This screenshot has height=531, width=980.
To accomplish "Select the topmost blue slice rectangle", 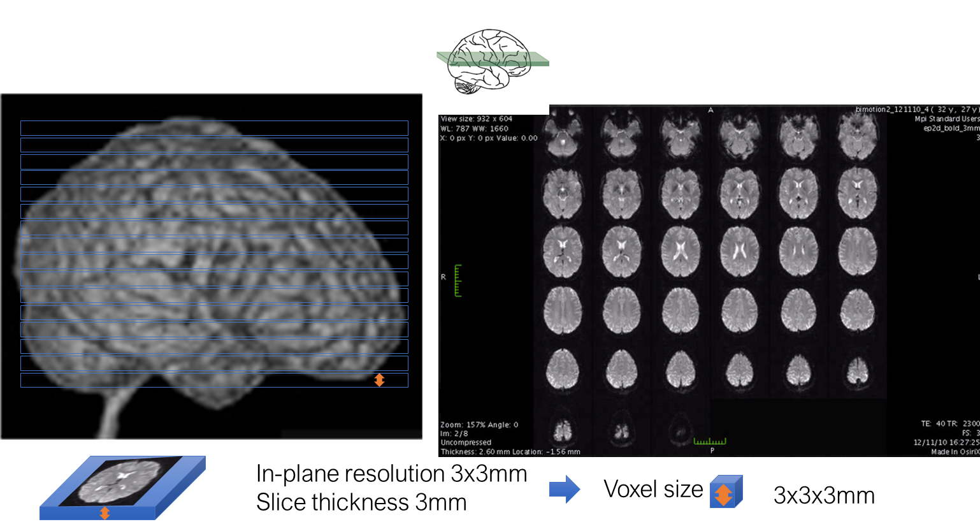I will pyautogui.click(x=214, y=127).
